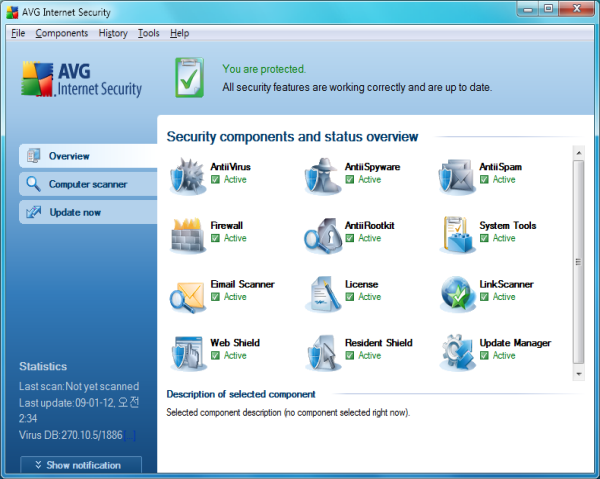Start Update now from sidebar
The width and height of the screenshot is (600, 479).
[88, 212]
